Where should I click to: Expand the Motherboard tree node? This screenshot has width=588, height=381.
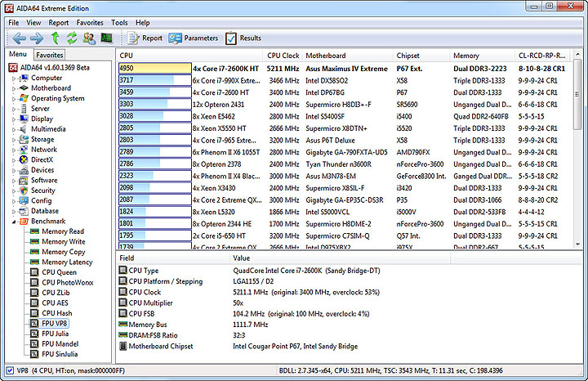coord(14,88)
